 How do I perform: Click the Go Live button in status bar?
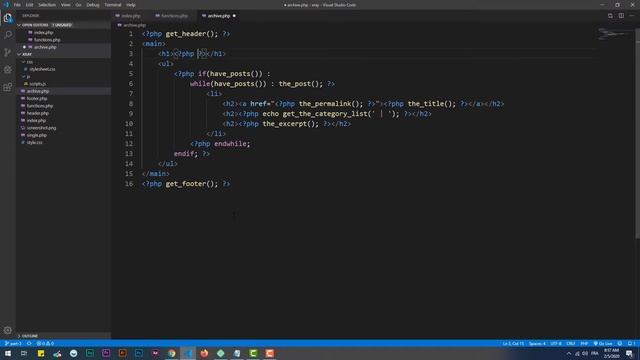click(x=603, y=344)
